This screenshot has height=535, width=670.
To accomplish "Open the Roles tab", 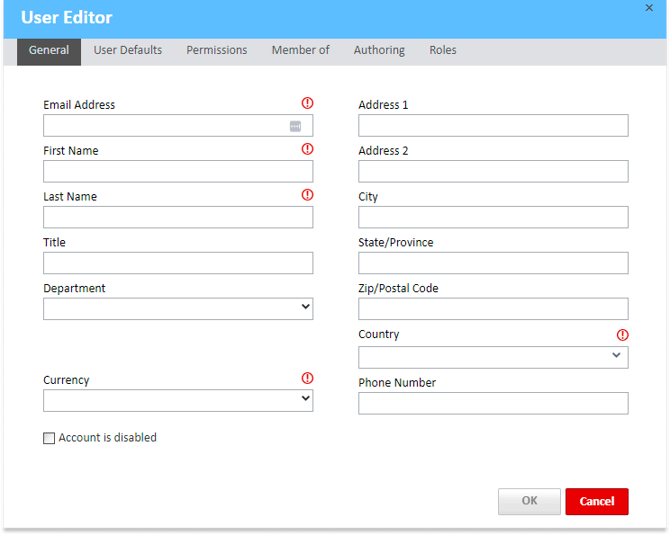I will 443,50.
